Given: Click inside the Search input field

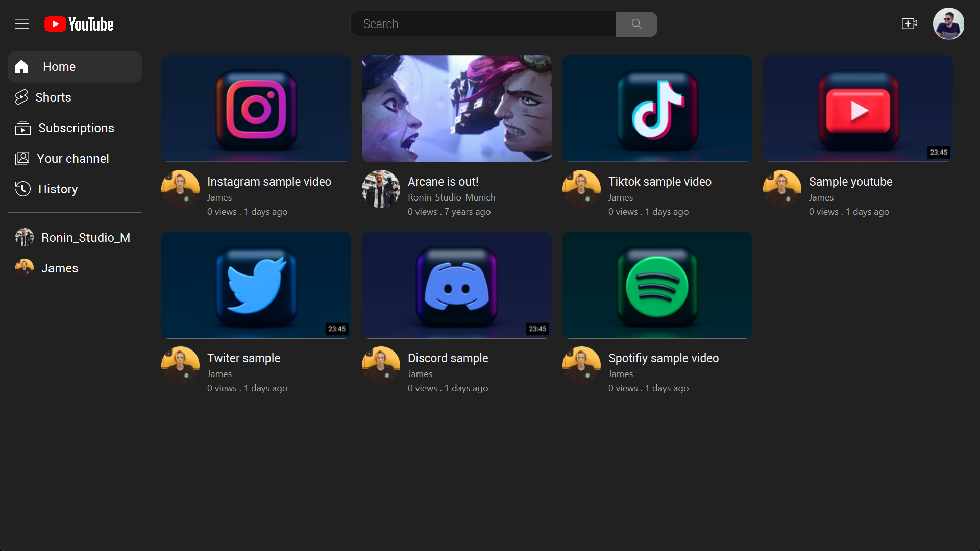Looking at the screenshot, I should pyautogui.click(x=483, y=23).
